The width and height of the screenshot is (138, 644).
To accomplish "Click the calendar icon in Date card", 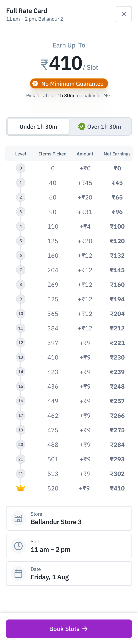I will pyautogui.click(x=18, y=574).
